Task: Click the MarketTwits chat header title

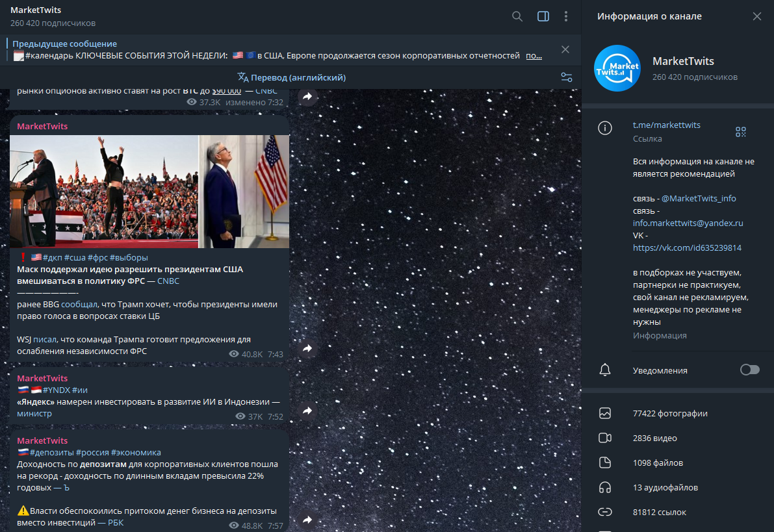Action: tap(36, 10)
